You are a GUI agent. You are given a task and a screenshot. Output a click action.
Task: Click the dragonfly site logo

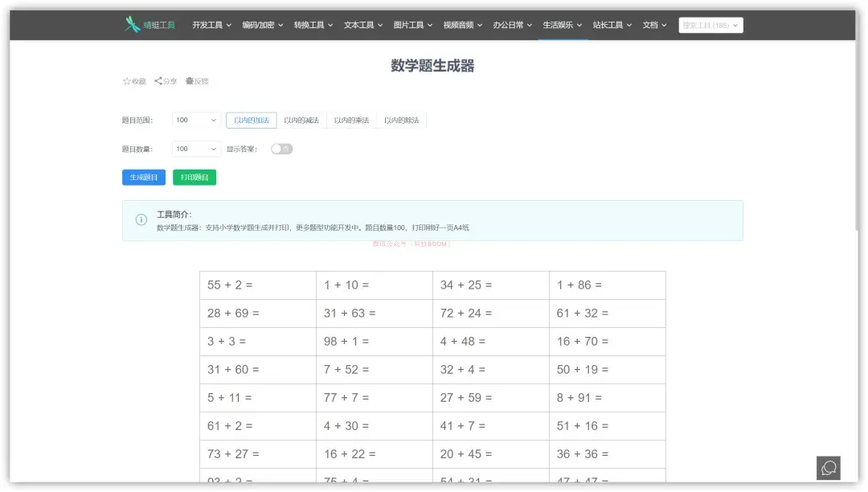point(132,24)
